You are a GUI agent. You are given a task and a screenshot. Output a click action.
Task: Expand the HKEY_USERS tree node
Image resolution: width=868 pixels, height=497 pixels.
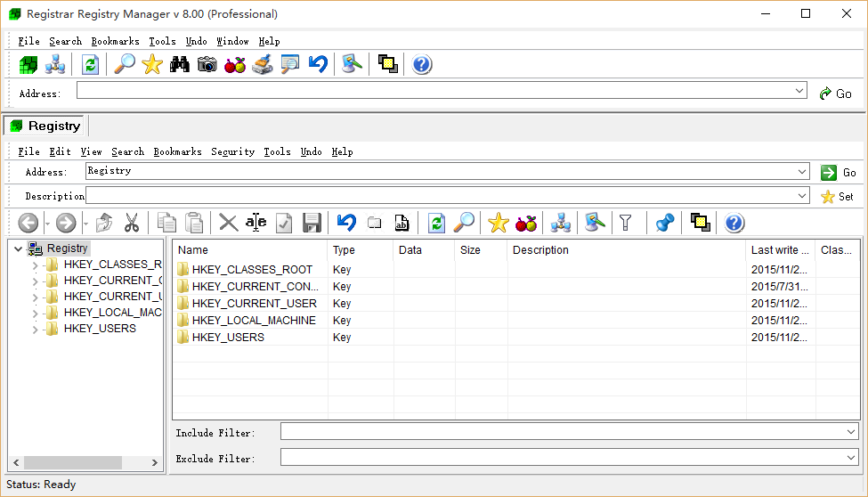tap(36, 330)
